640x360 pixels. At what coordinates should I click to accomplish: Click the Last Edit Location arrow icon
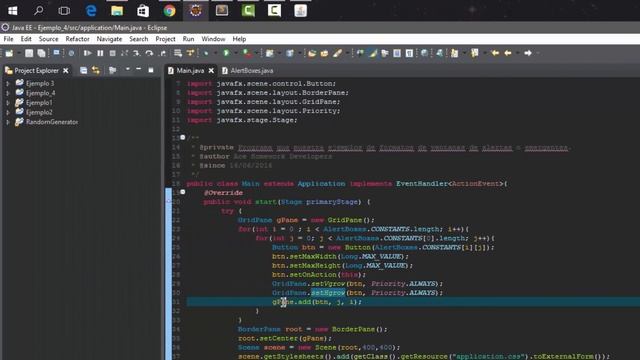(x=495, y=53)
